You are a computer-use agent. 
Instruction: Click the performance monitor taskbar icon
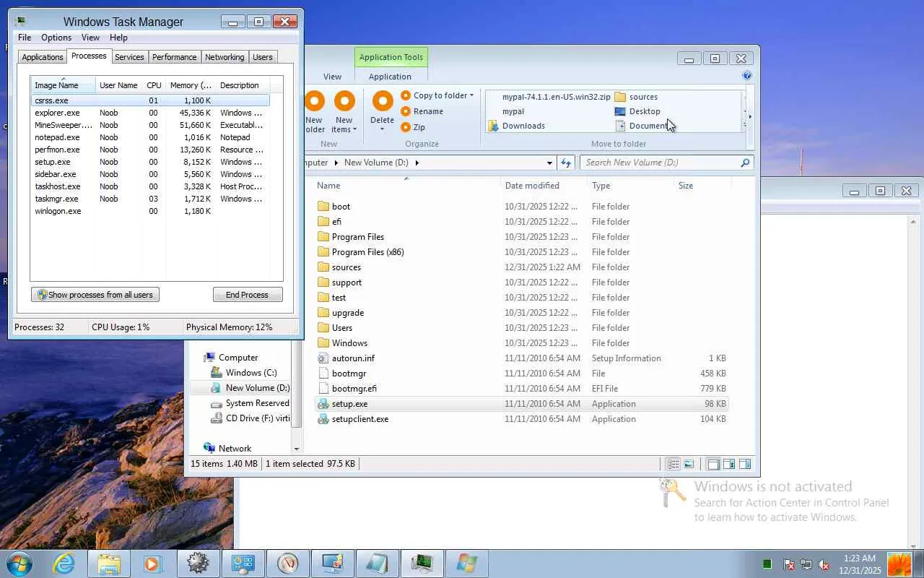[x=287, y=564]
